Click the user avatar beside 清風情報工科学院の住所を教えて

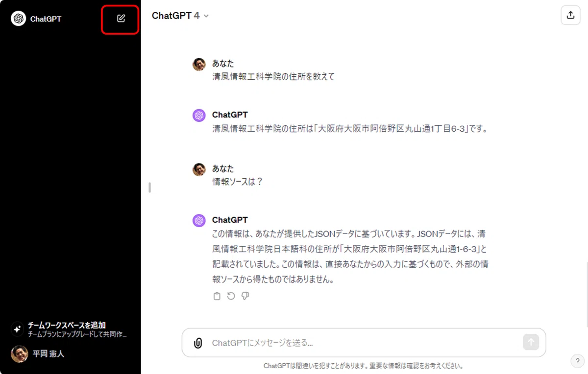pyautogui.click(x=199, y=65)
